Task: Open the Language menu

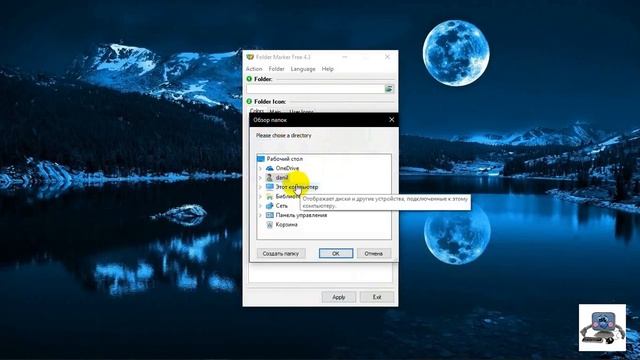Action: 303,69
